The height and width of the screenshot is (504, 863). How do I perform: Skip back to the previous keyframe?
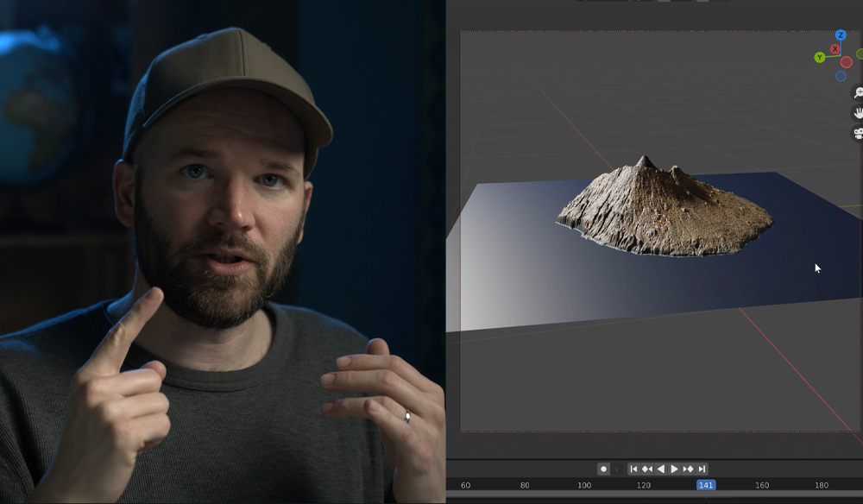point(646,469)
